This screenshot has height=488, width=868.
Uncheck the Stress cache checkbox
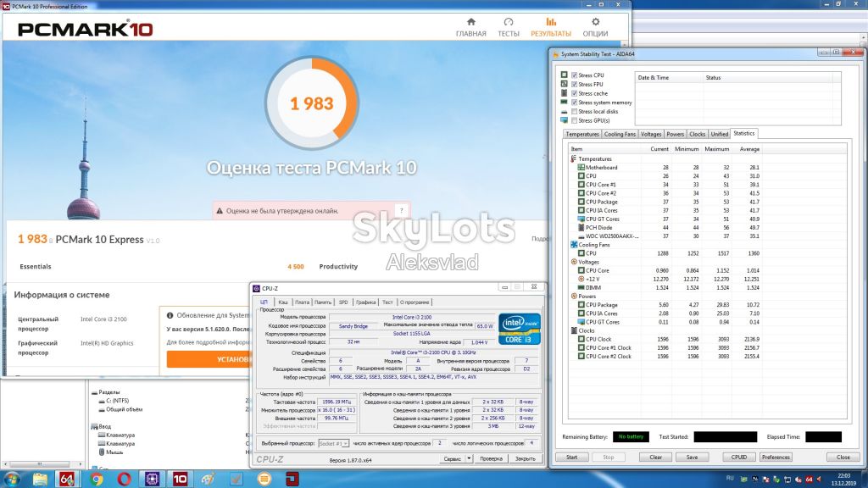click(x=575, y=93)
